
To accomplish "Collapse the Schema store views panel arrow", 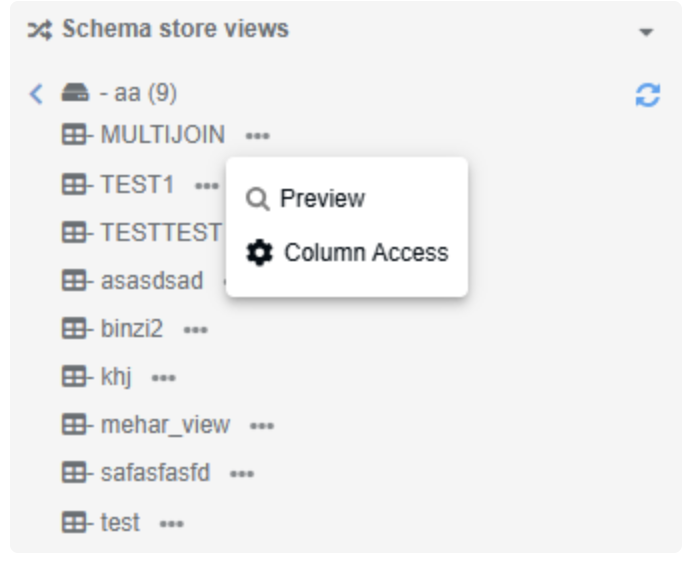I will pos(646,32).
